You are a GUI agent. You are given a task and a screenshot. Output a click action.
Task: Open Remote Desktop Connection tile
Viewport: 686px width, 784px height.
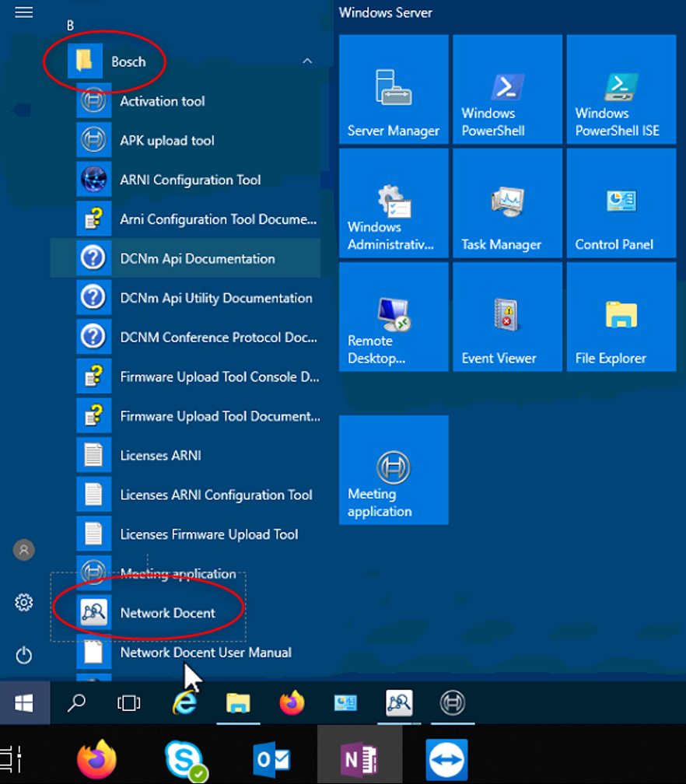point(394,317)
